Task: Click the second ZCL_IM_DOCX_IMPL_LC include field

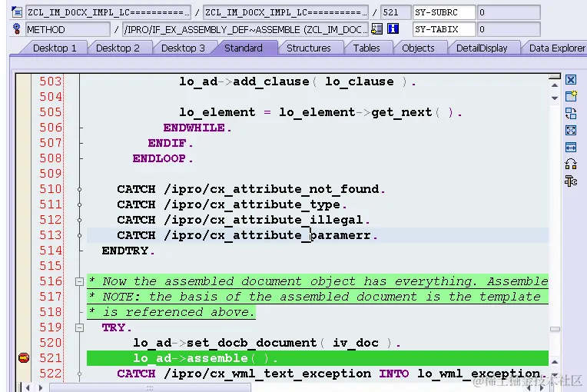Action: pyautogui.click(x=286, y=12)
